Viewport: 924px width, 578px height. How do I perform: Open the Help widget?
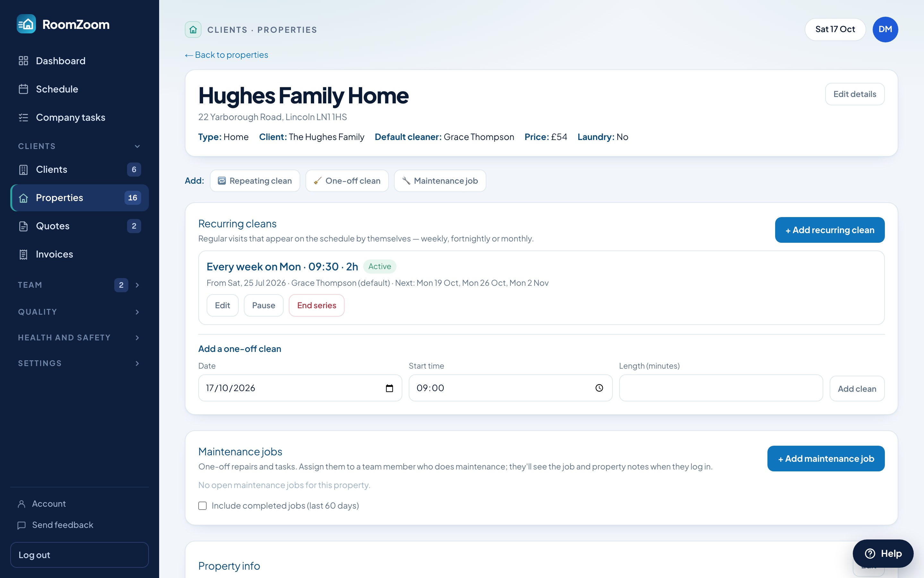point(883,553)
